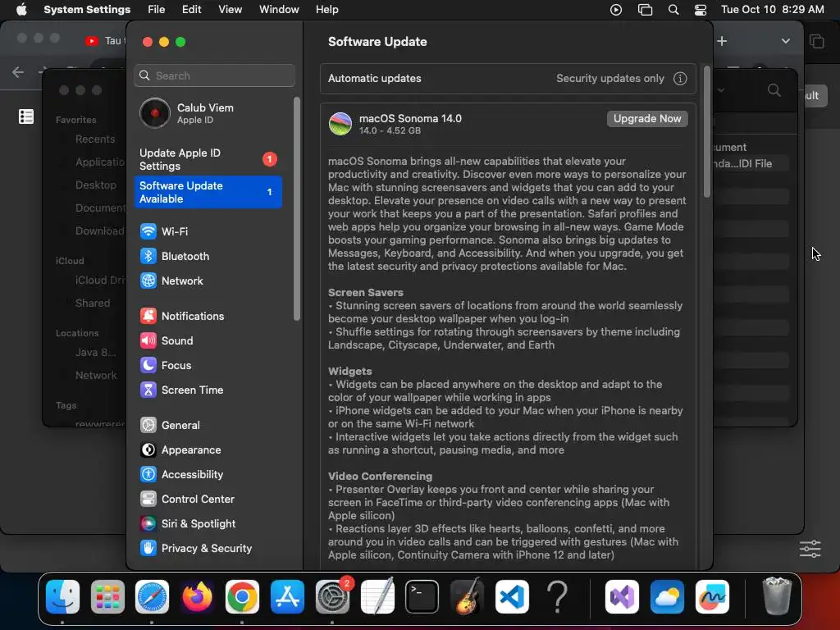Open the Help menu

tap(326, 10)
